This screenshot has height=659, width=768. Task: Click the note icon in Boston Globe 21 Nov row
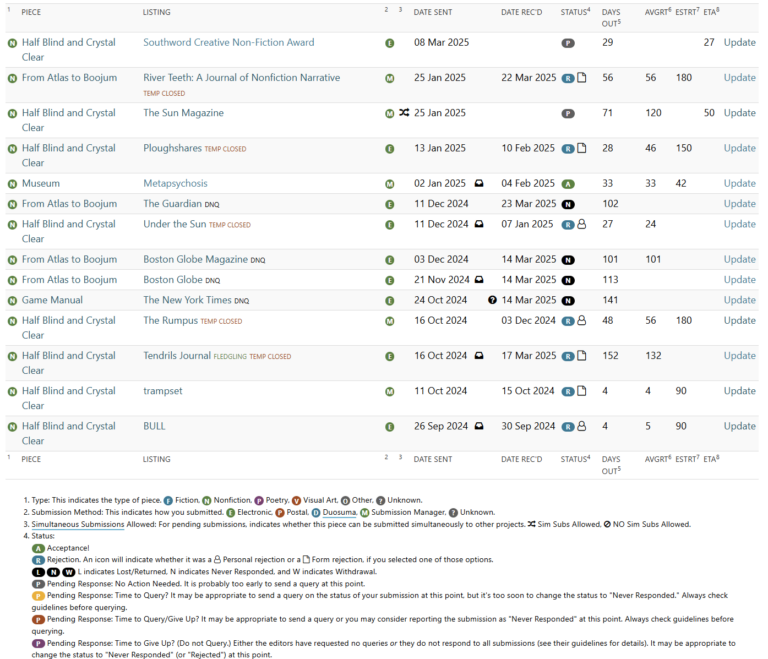[x=479, y=280]
